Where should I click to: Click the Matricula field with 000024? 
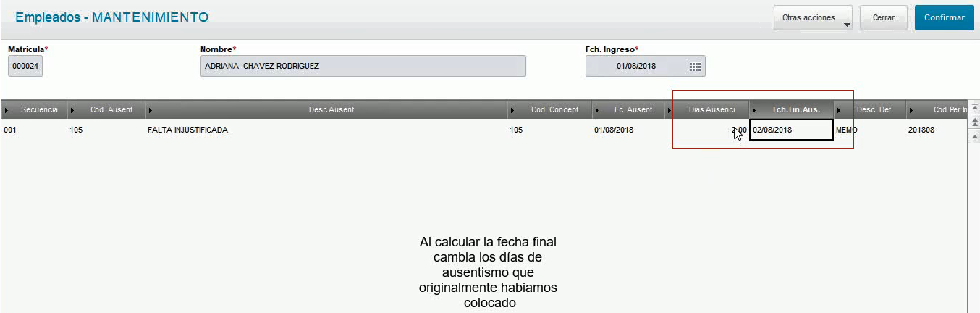pos(25,67)
